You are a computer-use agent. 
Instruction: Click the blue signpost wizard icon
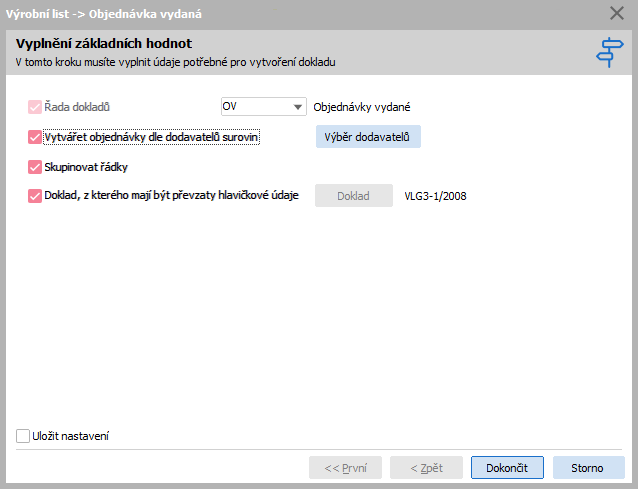coord(609,52)
